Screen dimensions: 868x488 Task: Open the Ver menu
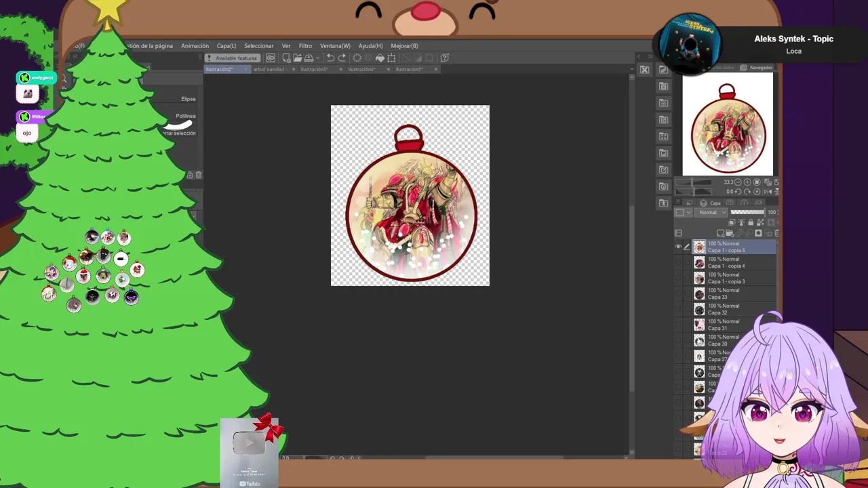pyautogui.click(x=286, y=46)
